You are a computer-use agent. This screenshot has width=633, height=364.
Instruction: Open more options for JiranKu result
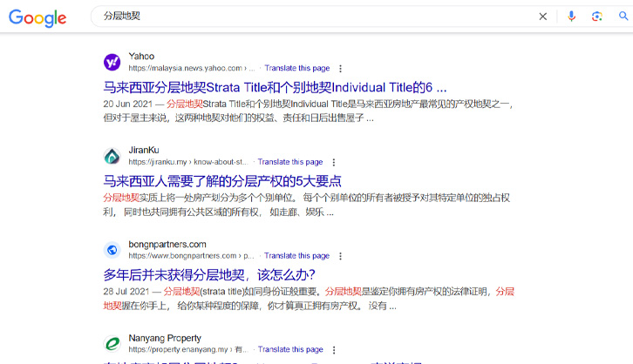pos(333,163)
